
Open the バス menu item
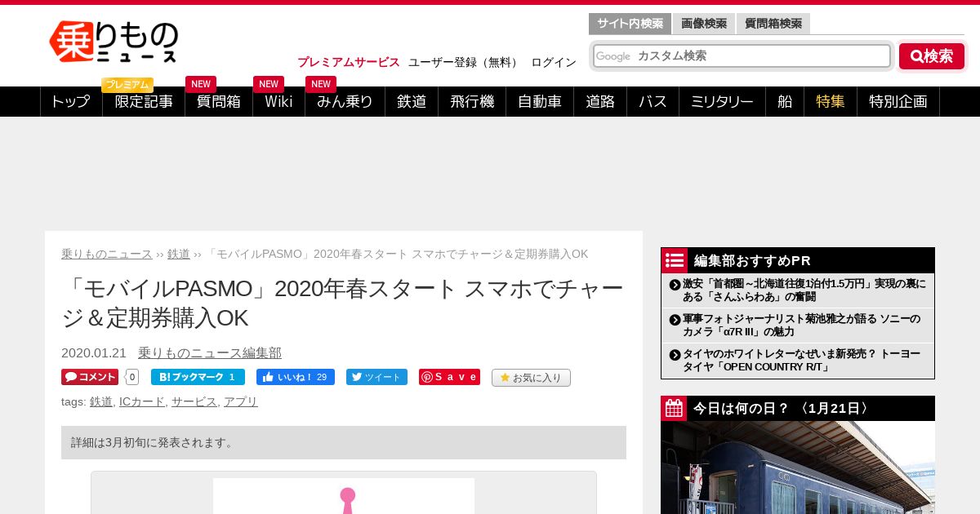[653, 101]
